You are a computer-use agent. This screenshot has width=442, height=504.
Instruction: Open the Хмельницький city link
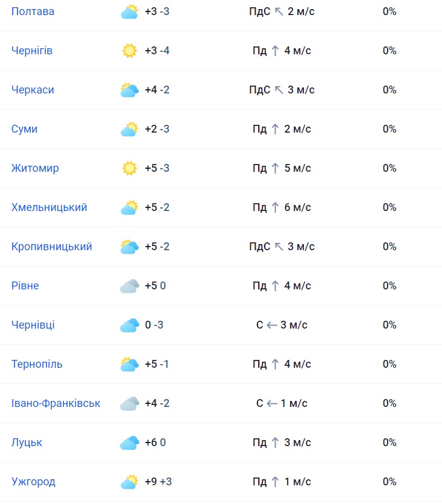[49, 207]
